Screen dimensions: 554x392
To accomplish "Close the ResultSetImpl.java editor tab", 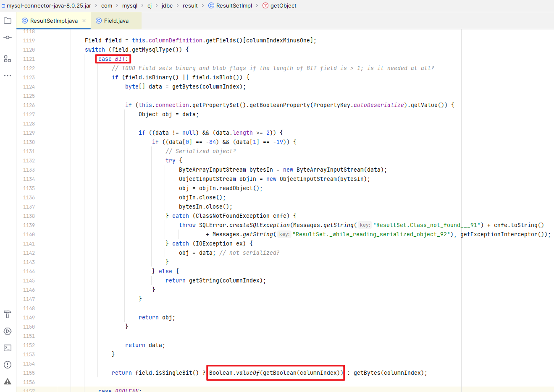I will pyautogui.click(x=84, y=21).
